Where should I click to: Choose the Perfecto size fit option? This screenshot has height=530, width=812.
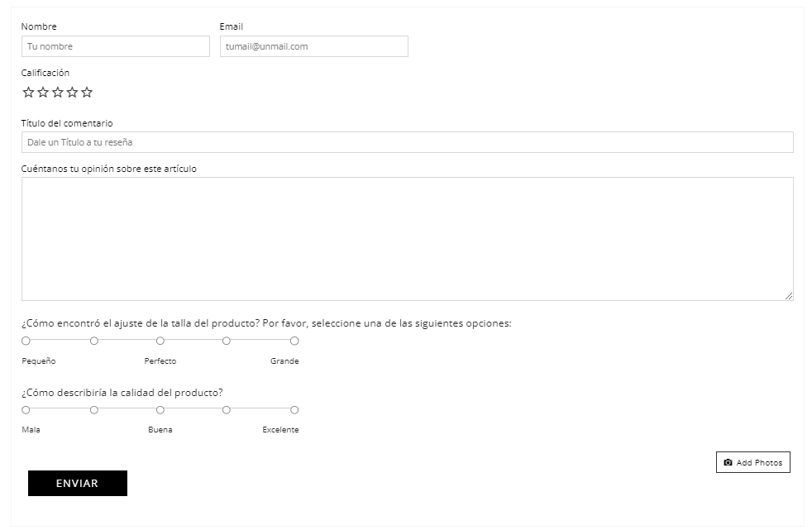pos(160,341)
